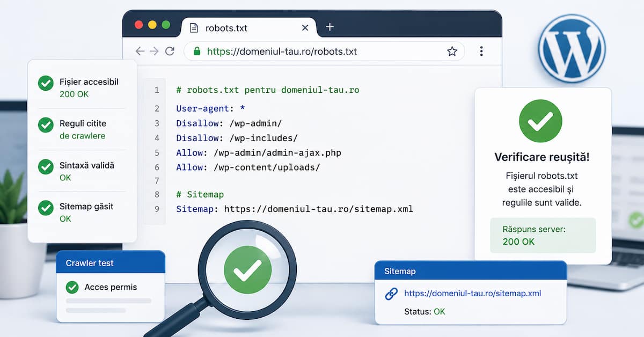644x337 pixels.
Task: Bookmark the page with the star icon
Action: point(452,52)
